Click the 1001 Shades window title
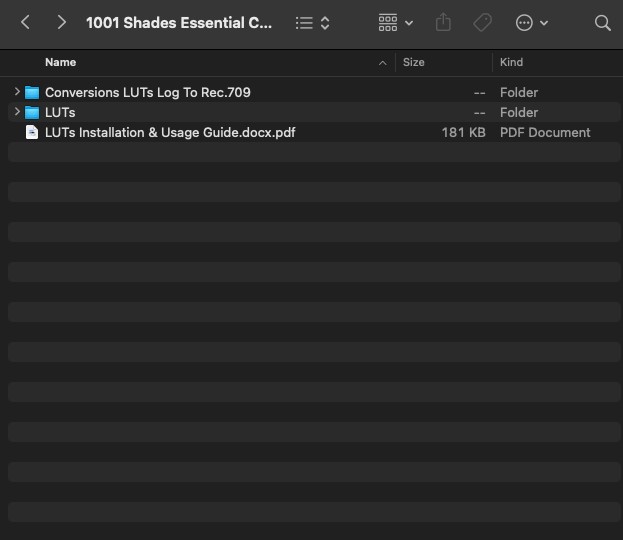Screen dimensions: 623x540 click(x=178, y=22)
